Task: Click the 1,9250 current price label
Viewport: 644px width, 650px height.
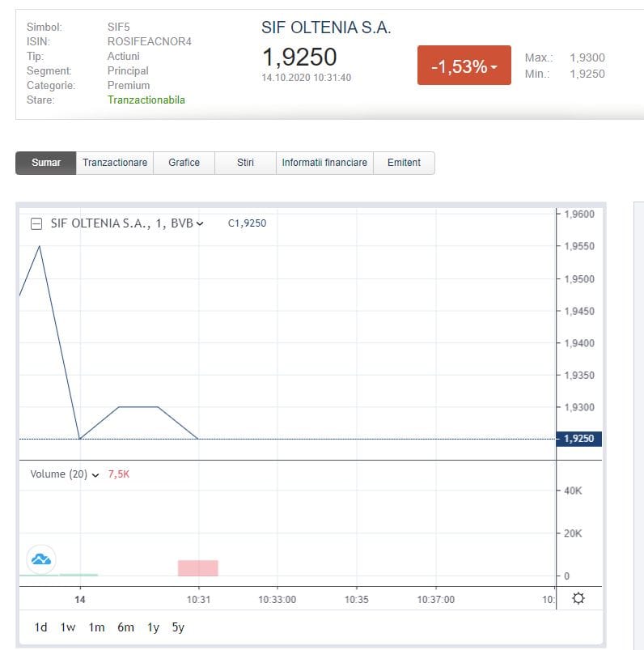Action: pyautogui.click(x=579, y=439)
